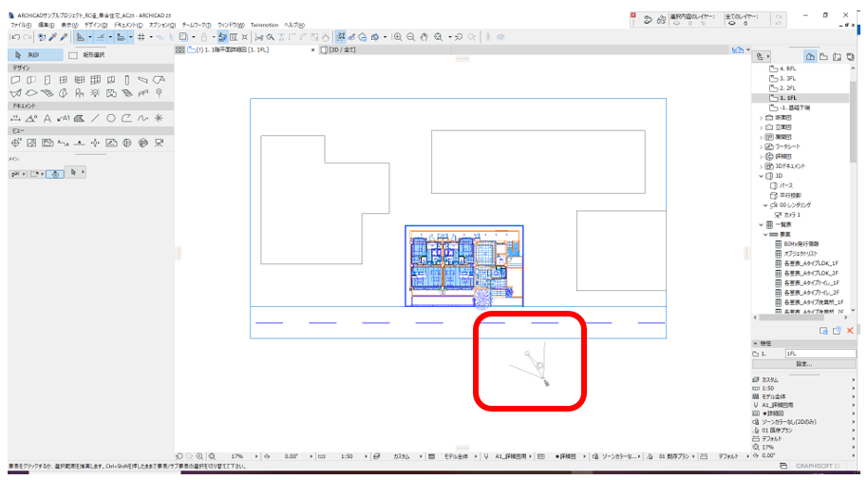The height and width of the screenshot is (480, 868).
Task: Select the Curtain Wall tool
Action: pyautogui.click(x=95, y=80)
